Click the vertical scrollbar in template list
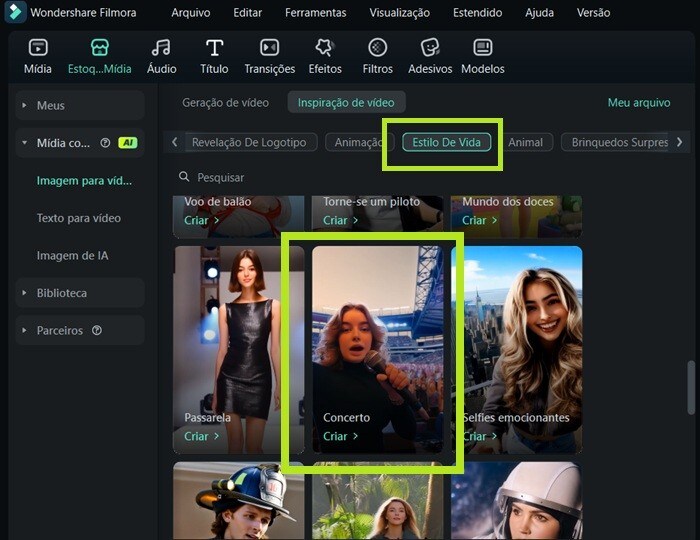This screenshot has width=700, height=540. coord(690,390)
